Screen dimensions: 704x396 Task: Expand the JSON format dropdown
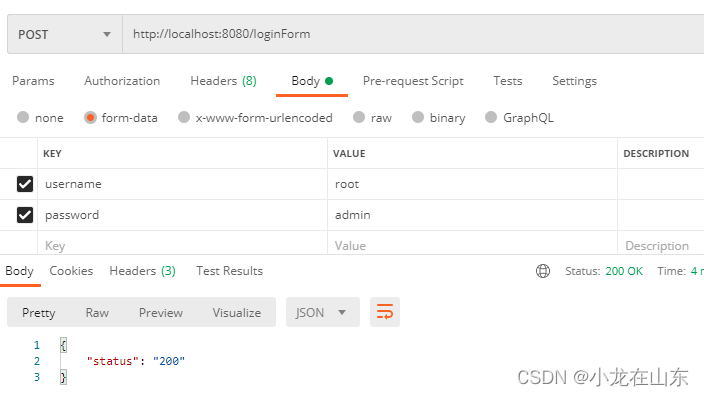[x=322, y=312]
